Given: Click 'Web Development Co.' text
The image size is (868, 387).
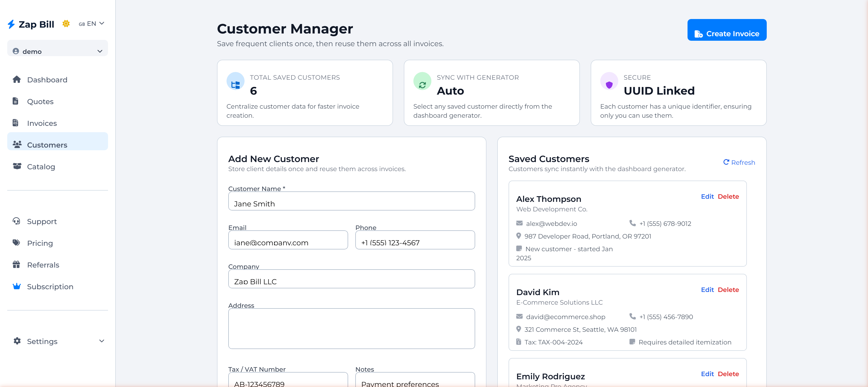Looking at the screenshot, I should pyautogui.click(x=552, y=209).
